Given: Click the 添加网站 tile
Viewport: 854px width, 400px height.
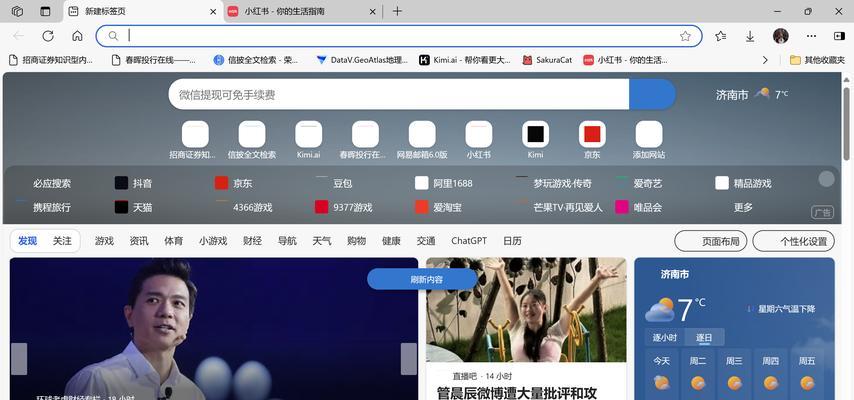Looking at the screenshot, I should [649, 140].
